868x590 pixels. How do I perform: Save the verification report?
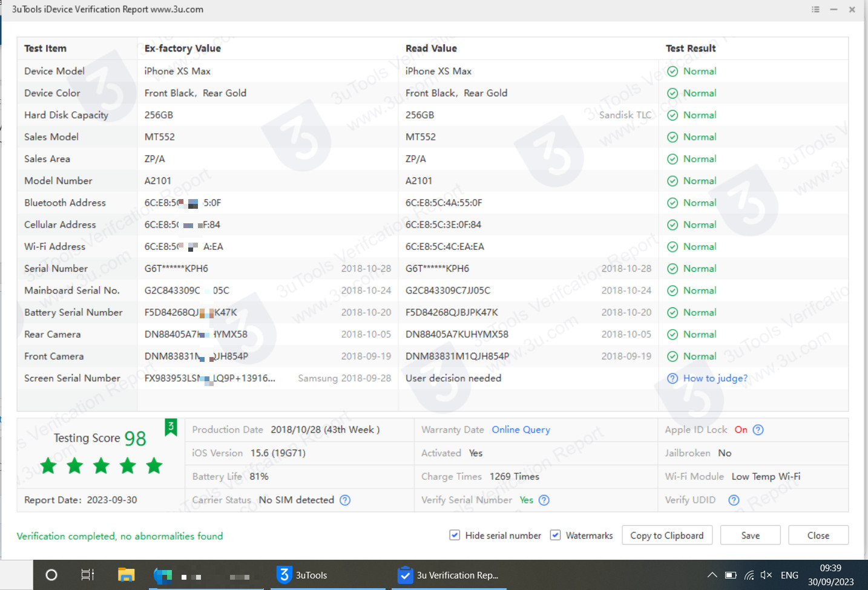[750, 535]
